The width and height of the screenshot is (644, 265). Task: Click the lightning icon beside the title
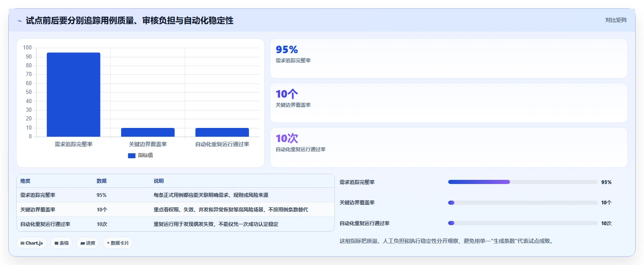pos(20,21)
